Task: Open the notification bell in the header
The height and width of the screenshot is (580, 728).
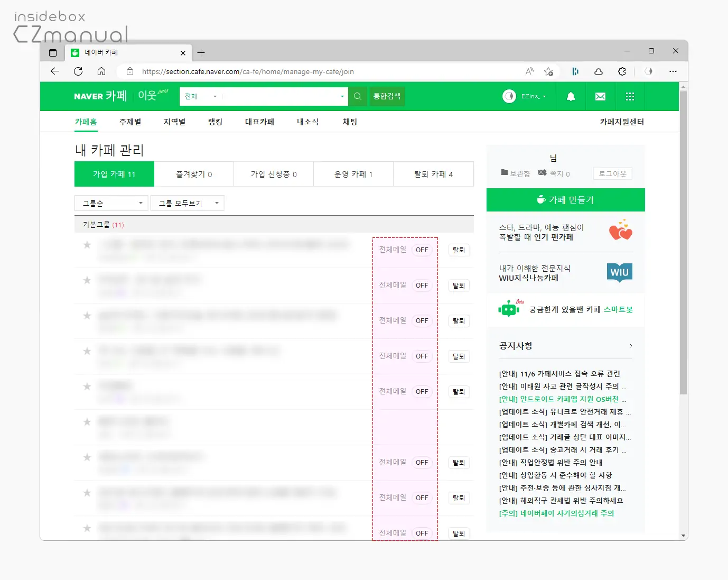Action: (571, 96)
